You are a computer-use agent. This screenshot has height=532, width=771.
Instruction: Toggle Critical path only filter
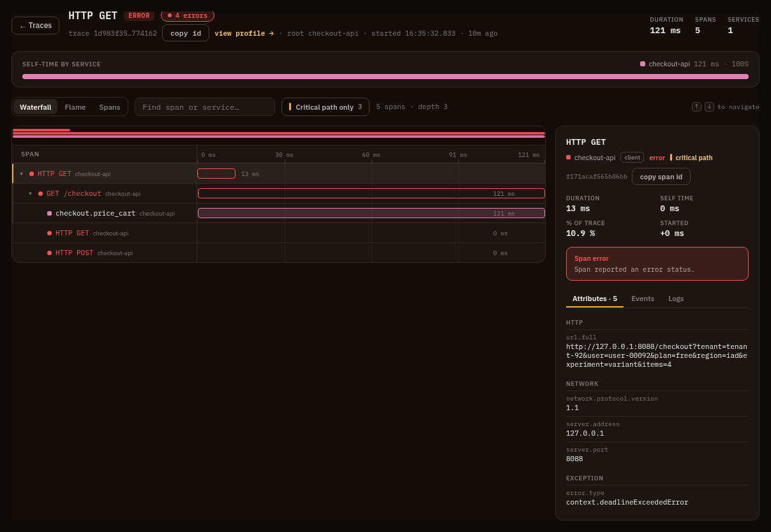pos(326,107)
